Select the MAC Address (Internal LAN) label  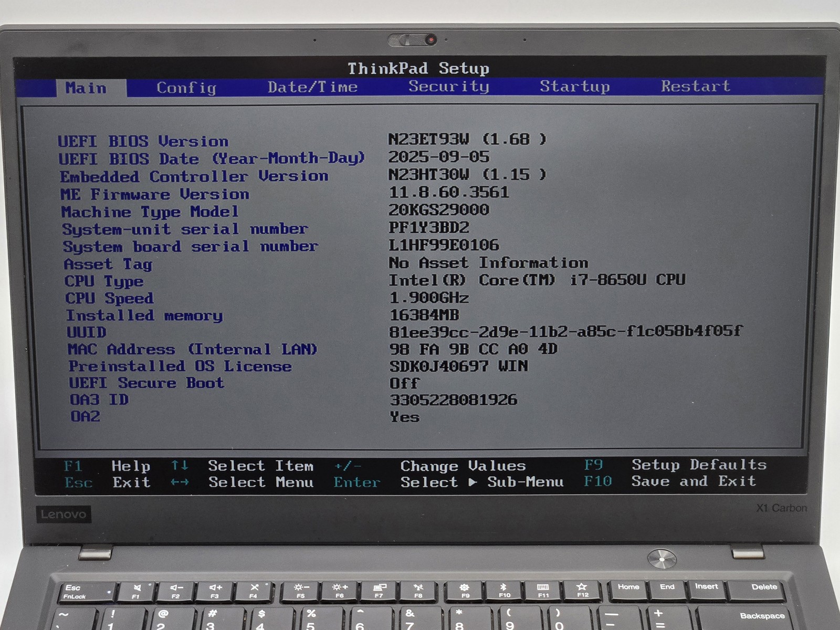click(193, 349)
